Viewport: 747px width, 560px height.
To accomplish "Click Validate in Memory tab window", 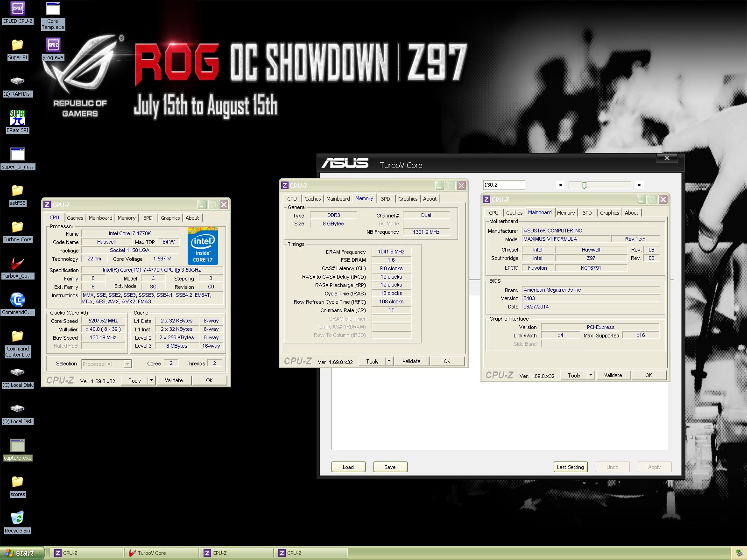I will coord(411,361).
